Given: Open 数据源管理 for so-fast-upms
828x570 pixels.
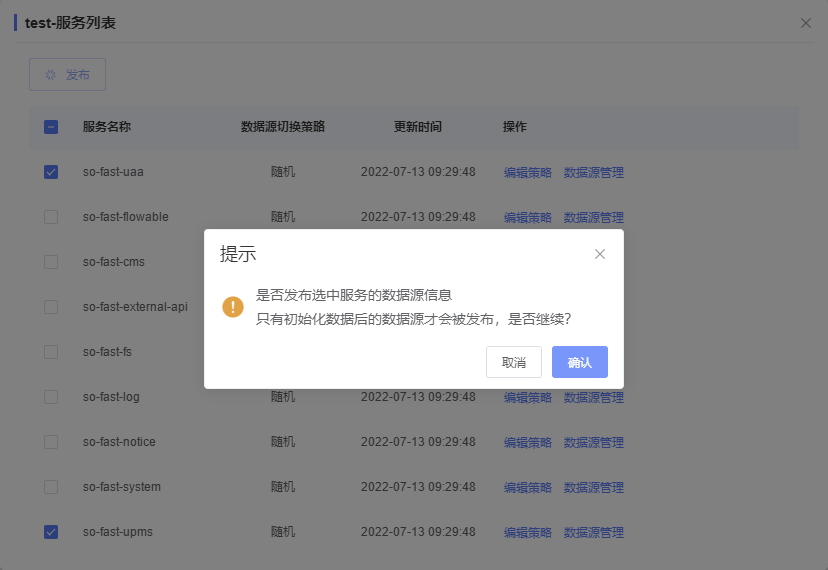Looking at the screenshot, I should pyautogui.click(x=593, y=532).
